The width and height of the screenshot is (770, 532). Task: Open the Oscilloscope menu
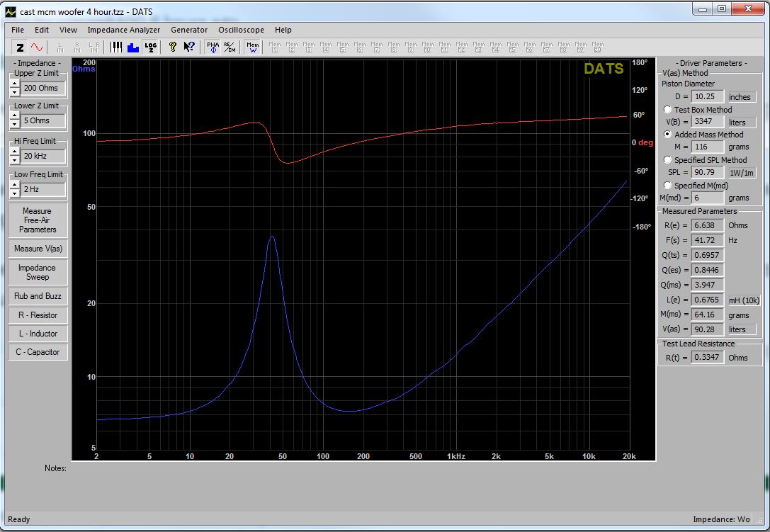click(x=241, y=30)
